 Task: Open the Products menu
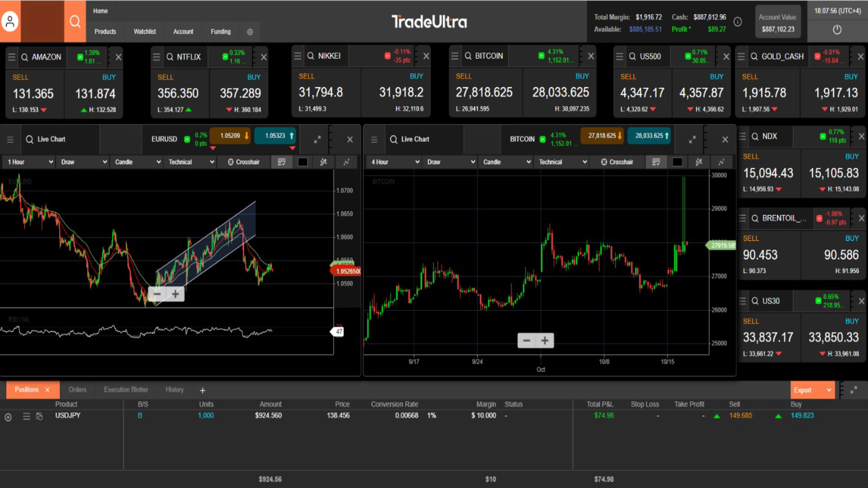(105, 32)
